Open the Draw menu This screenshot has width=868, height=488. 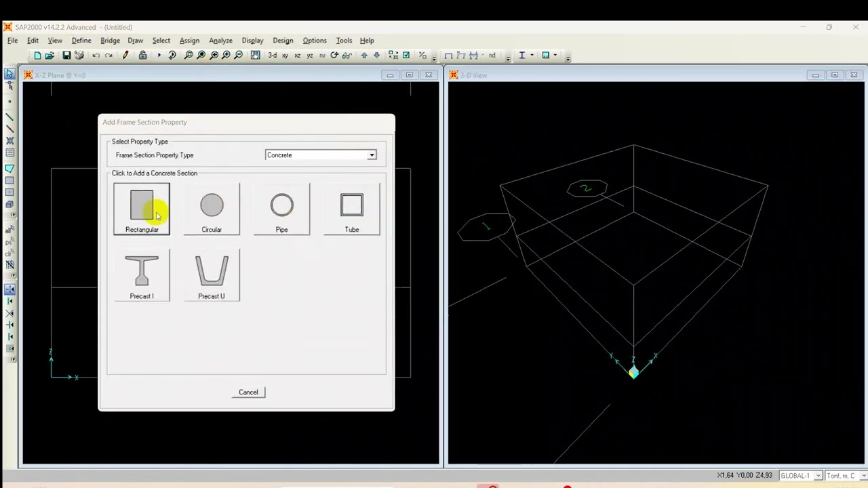[136, 41]
